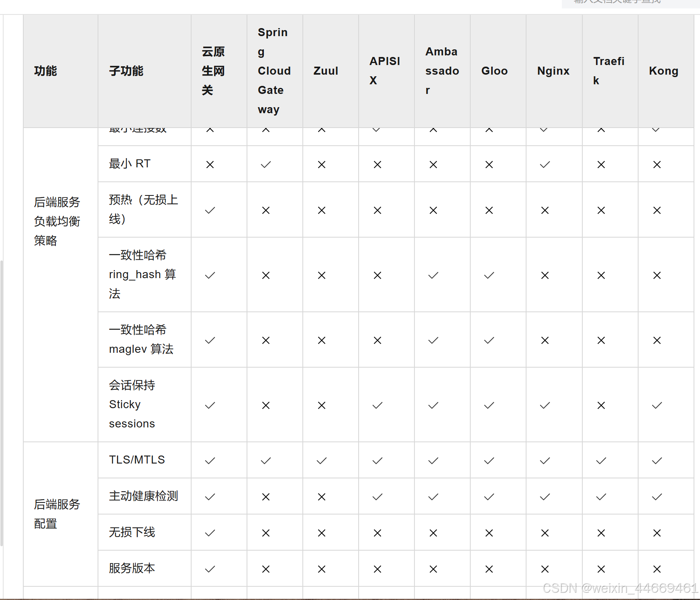Screen dimensions: 700x600
Task: Click Zuul checkmark in TLS/MTLS row
Action: click(322, 461)
